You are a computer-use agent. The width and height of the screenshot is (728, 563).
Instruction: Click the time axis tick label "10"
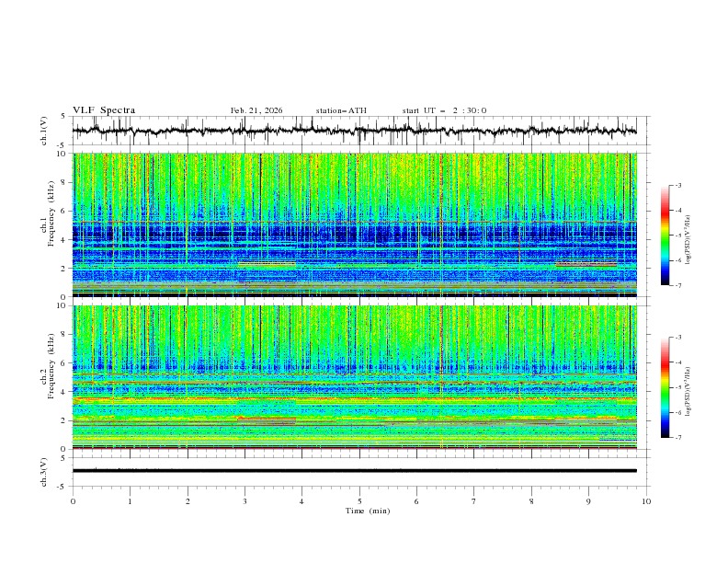click(646, 501)
